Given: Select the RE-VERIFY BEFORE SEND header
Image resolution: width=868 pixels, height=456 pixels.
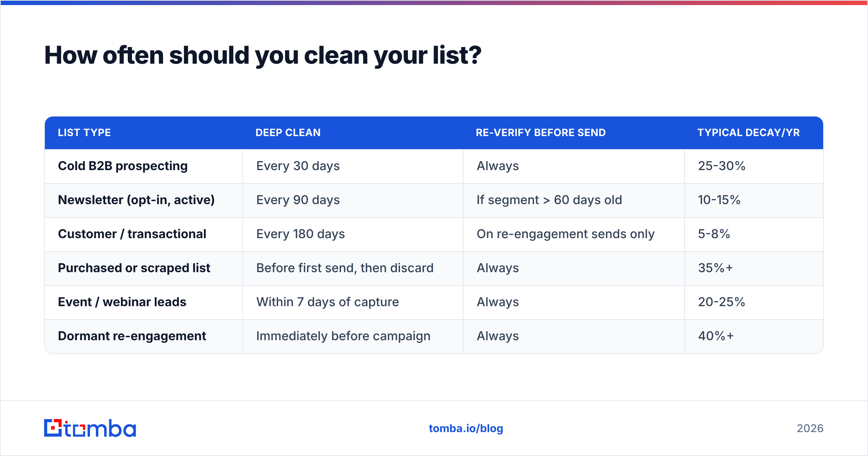Looking at the screenshot, I should pyautogui.click(x=541, y=132).
